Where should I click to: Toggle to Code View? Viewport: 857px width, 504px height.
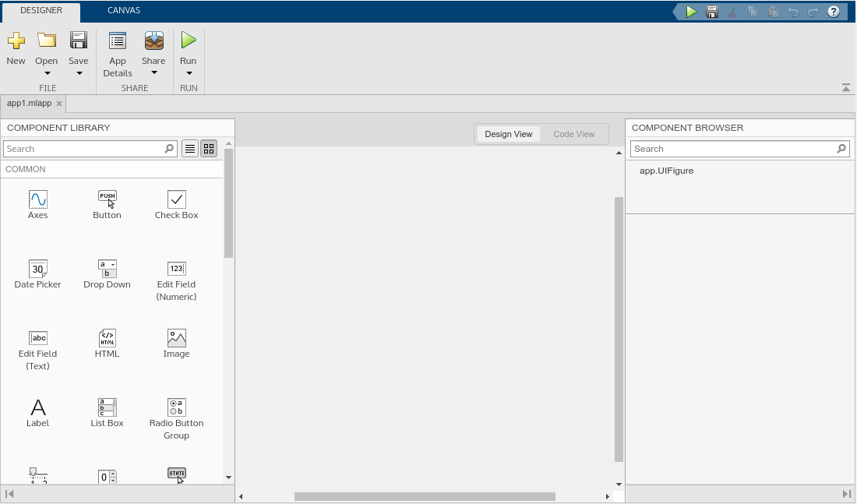click(573, 134)
